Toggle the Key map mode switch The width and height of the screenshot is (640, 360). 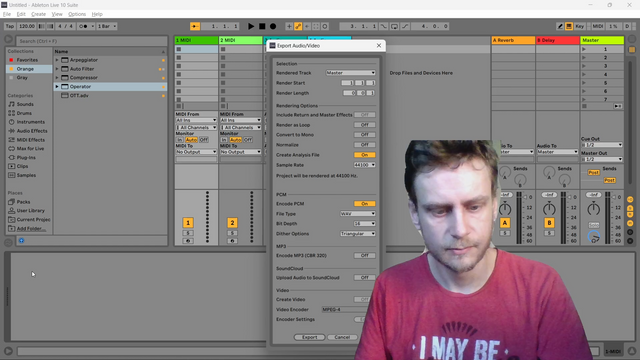tap(580, 26)
